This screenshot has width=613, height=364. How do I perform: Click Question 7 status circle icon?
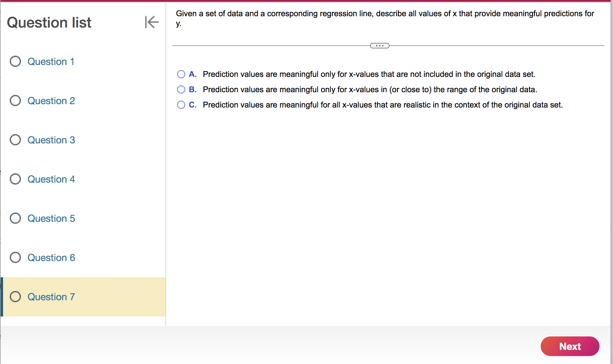tap(15, 297)
